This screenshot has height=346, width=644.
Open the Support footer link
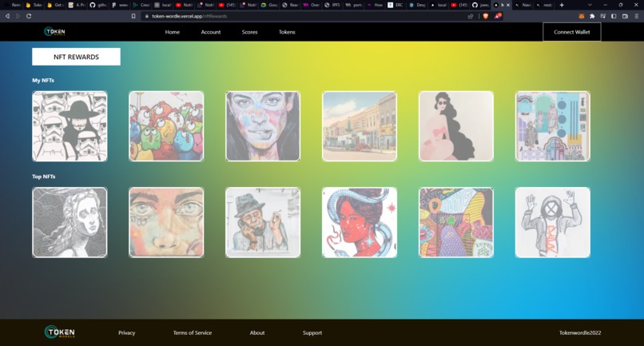(312, 333)
